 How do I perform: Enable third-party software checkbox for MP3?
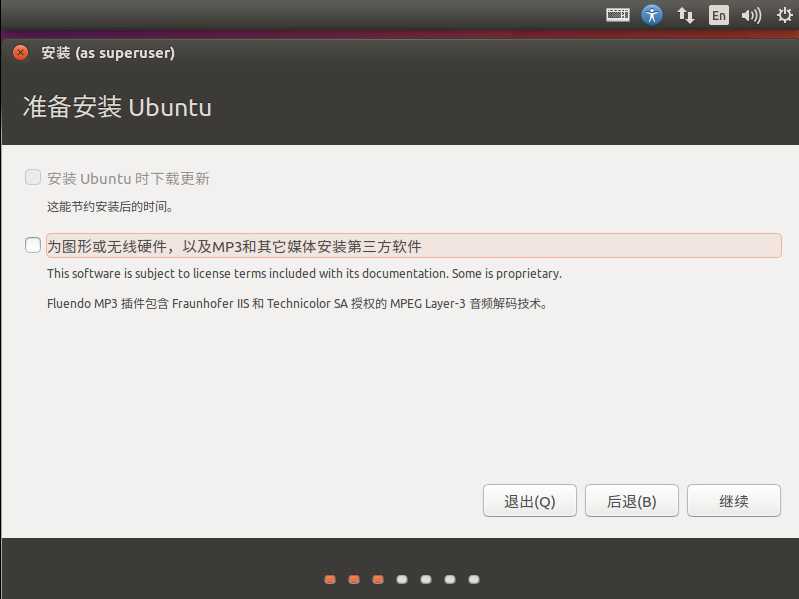33,245
